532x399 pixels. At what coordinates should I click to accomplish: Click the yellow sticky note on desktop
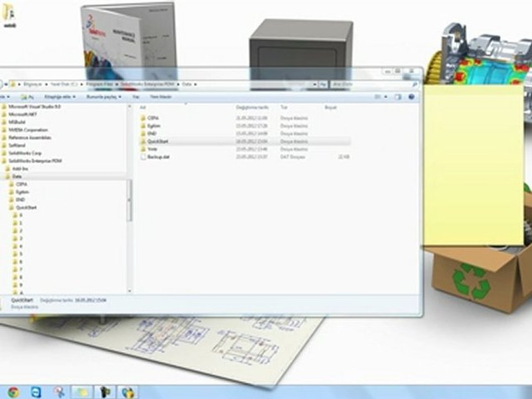pos(473,165)
